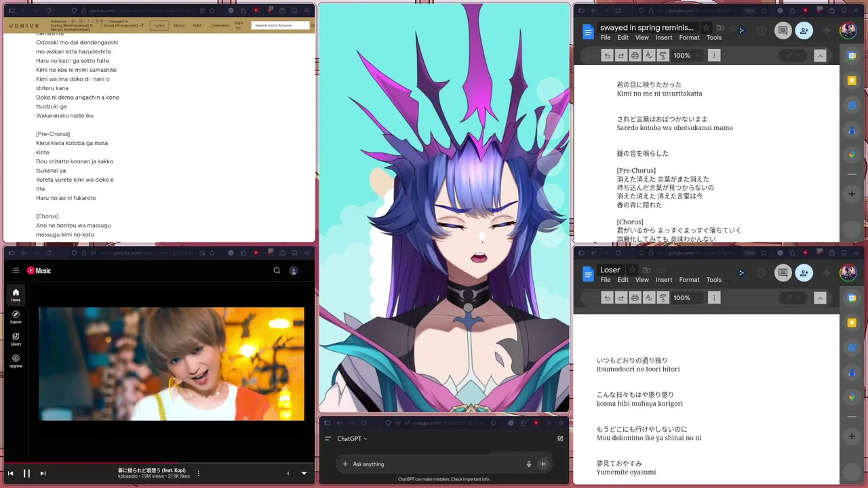Start ChatGPT voice mode

pyautogui.click(x=543, y=464)
